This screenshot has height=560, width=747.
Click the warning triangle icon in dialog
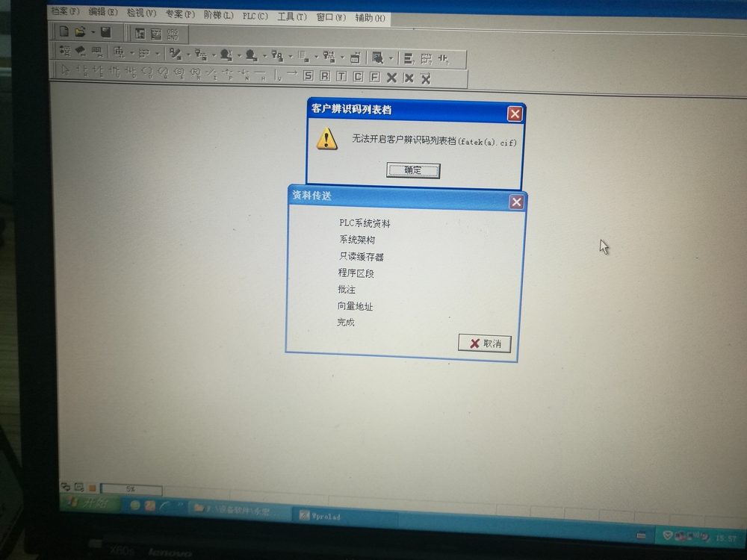[326, 139]
